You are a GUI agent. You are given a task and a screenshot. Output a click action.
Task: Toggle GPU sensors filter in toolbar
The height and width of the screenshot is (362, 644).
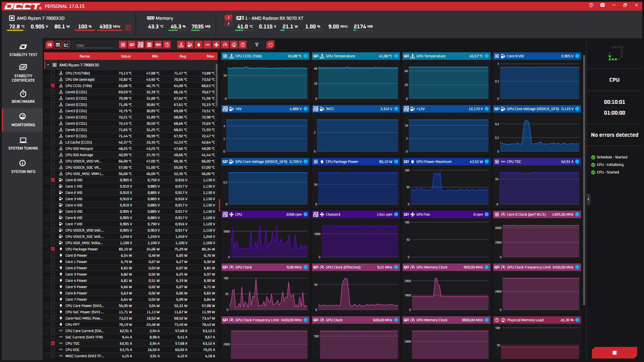132,45
